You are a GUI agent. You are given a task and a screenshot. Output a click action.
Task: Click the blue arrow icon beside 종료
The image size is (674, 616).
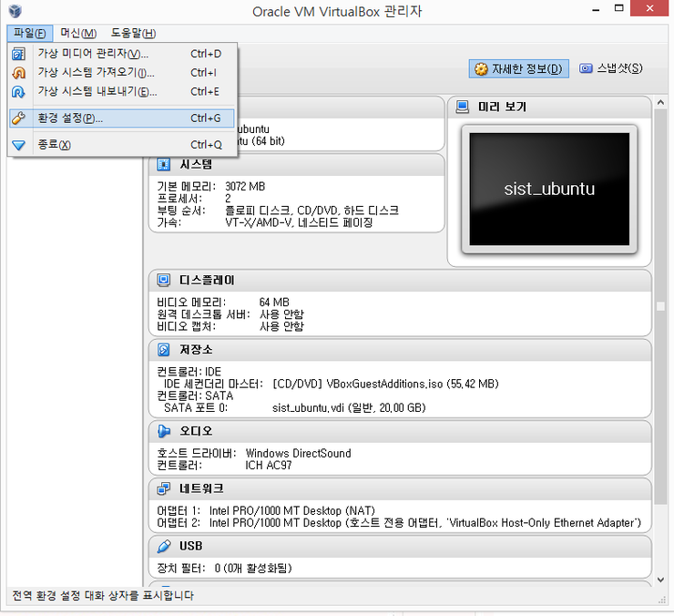click(19, 145)
